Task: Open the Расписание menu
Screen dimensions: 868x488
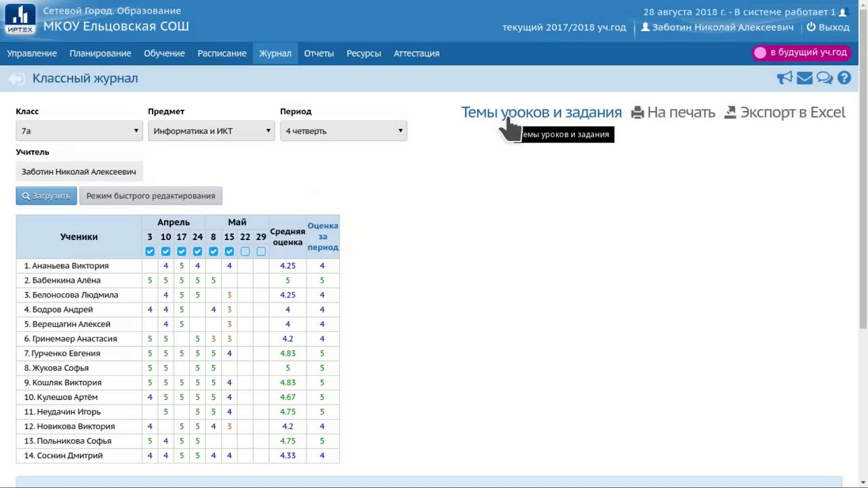Action: [222, 54]
